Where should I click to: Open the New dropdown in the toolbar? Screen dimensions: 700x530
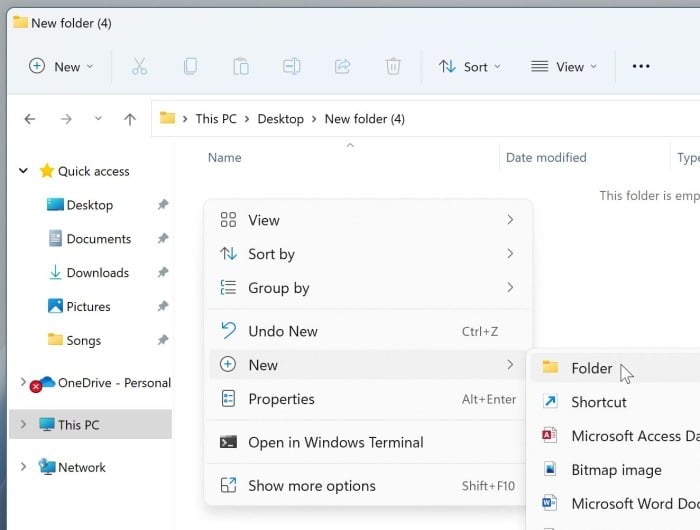pos(61,67)
